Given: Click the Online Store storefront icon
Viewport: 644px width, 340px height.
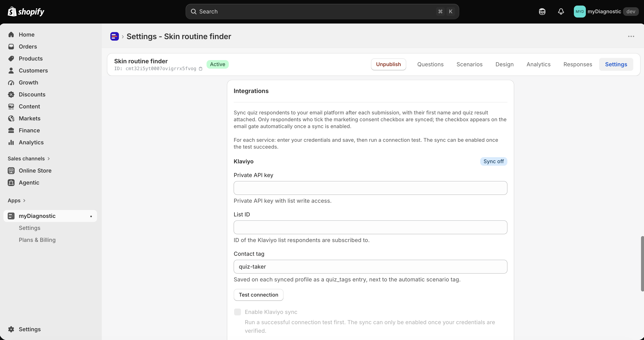Looking at the screenshot, I should pyautogui.click(x=11, y=170).
